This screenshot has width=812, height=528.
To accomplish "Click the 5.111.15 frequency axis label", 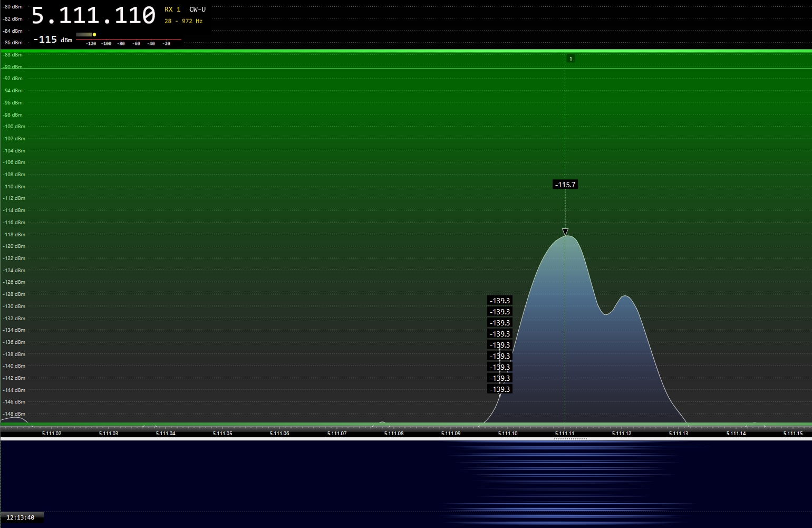I will pos(793,434).
